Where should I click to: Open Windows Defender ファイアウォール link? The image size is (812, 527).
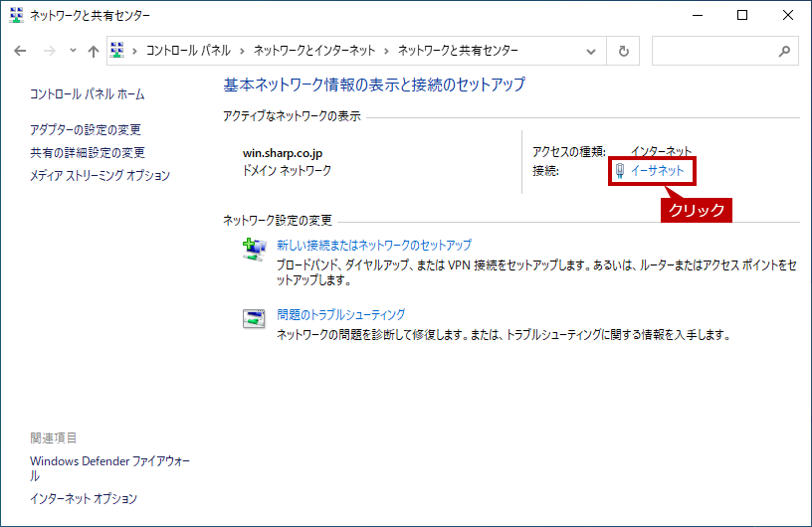click(109, 468)
